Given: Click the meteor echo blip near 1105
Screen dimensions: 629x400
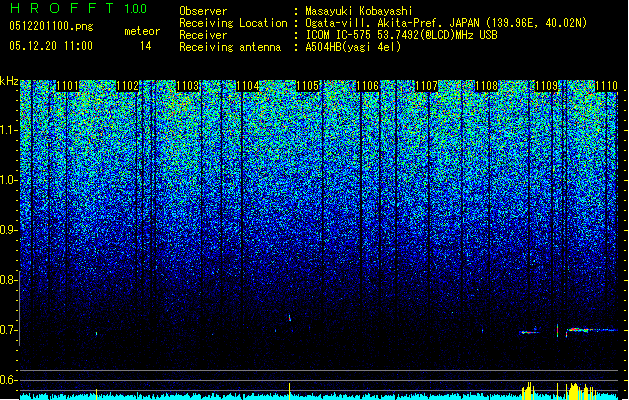Looking at the screenshot, I should click(x=290, y=318).
